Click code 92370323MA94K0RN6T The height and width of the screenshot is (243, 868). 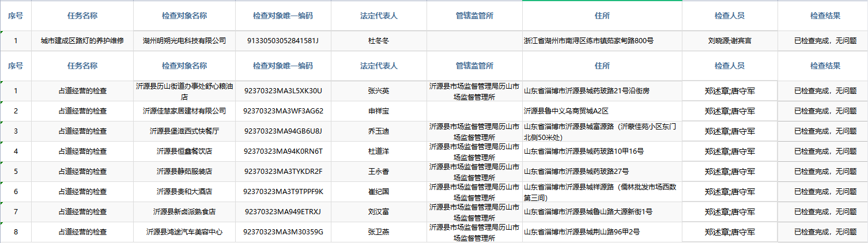pos(283,151)
